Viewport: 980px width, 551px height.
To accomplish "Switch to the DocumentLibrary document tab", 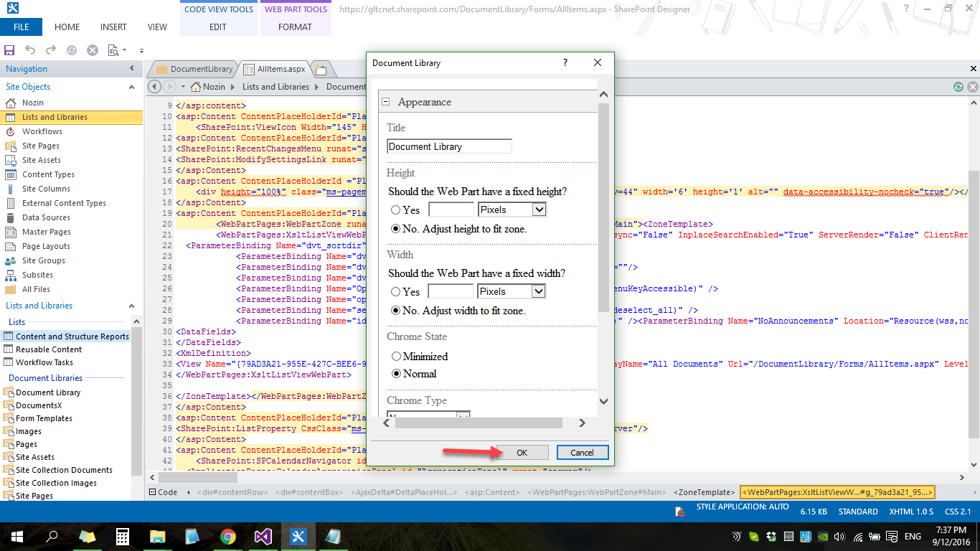I will (x=194, y=69).
